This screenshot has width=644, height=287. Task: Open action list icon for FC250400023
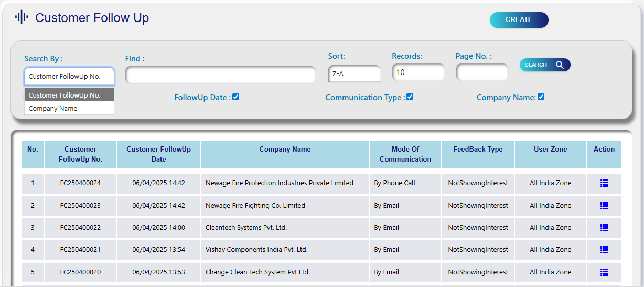tap(604, 206)
